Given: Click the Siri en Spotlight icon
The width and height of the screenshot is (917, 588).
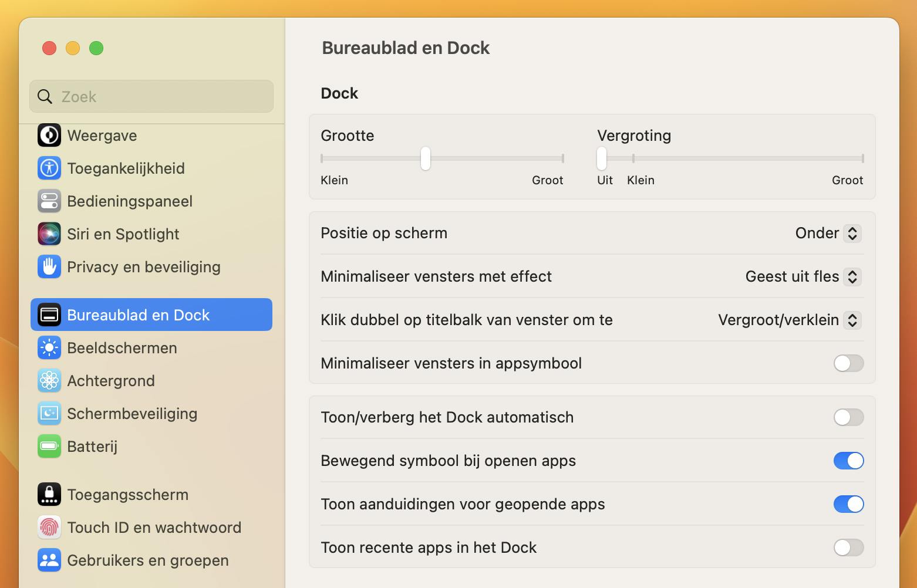Looking at the screenshot, I should point(49,234).
